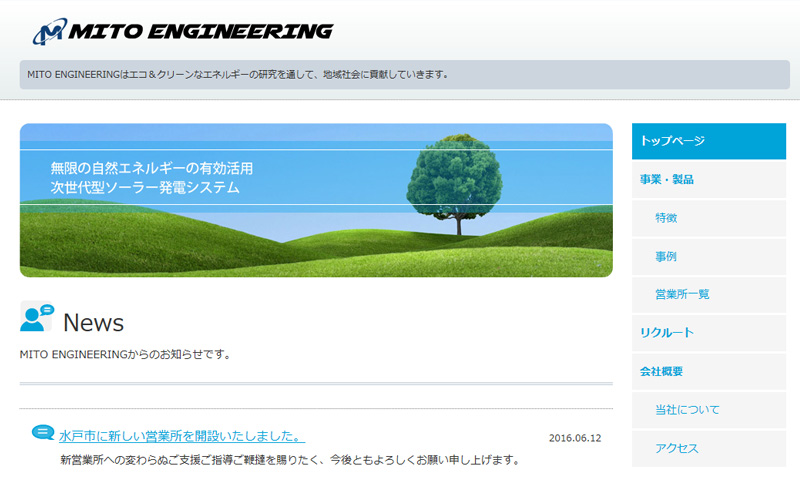Image resolution: width=800 pixels, height=480 pixels.
Task: Click banner text 次世代型ソーラー発電システム
Action: click(x=145, y=188)
